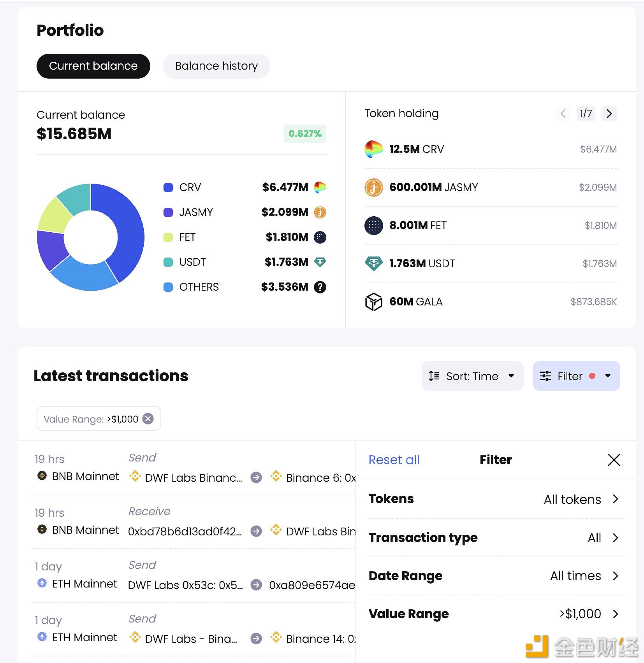Open DWF Labs 0x53c: 0x5... address
The width and height of the screenshot is (644, 663).
pos(185,585)
